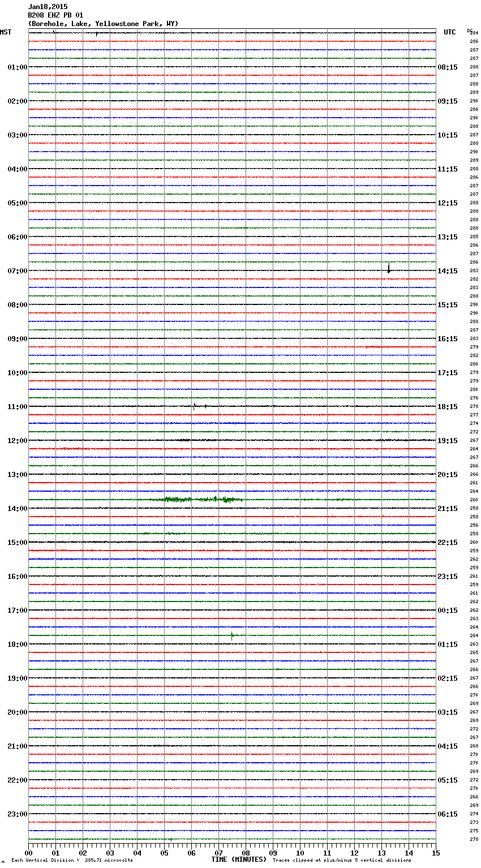This screenshot has width=481, height=868.
Task: Select the station code "B208 EHZ PB 01"
Action: 55,15
